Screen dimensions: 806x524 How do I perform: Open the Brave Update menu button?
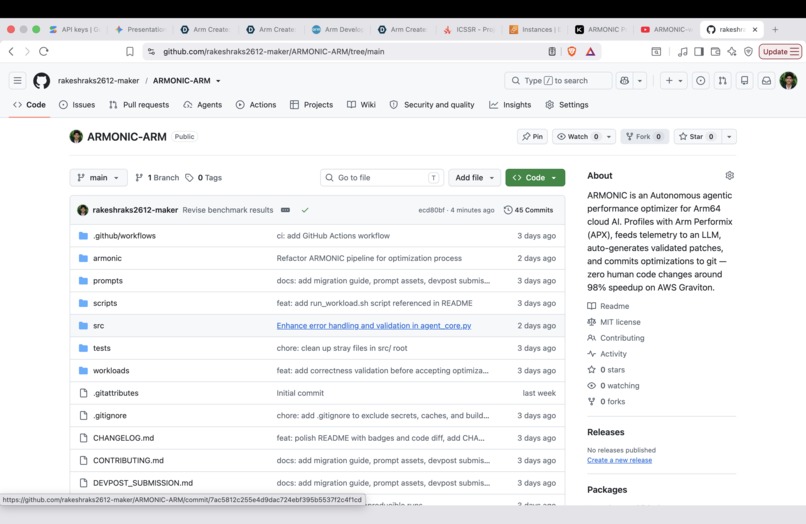pos(780,51)
